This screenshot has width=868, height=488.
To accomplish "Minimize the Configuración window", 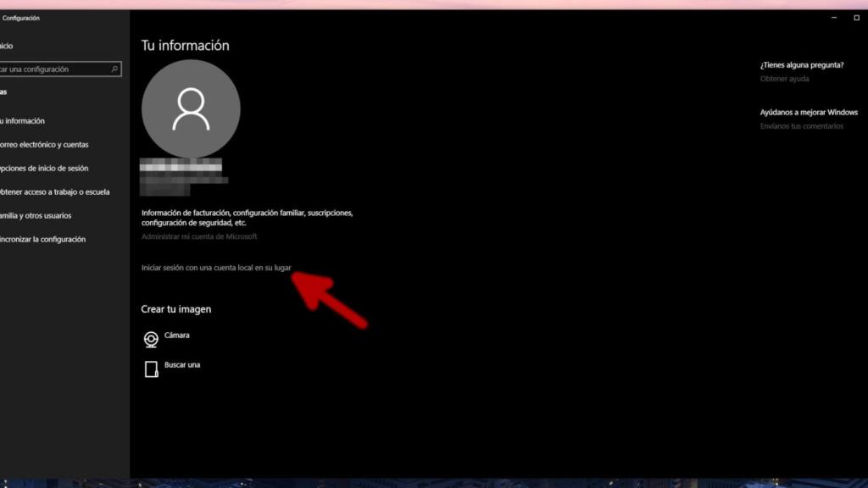I will tap(832, 18).
